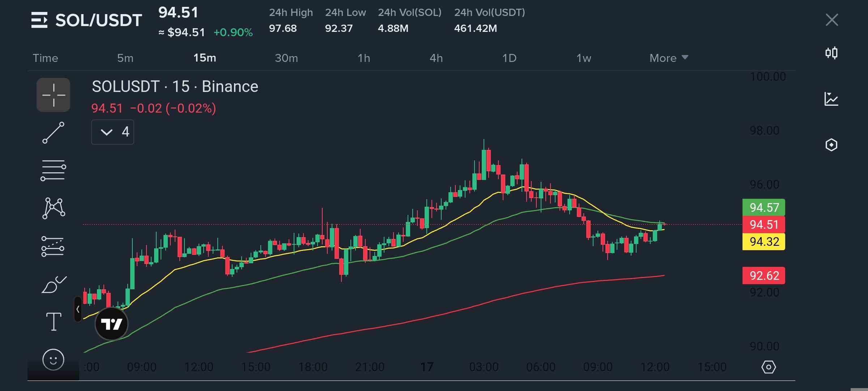Open the price scale settings gear

pyautogui.click(x=768, y=367)
